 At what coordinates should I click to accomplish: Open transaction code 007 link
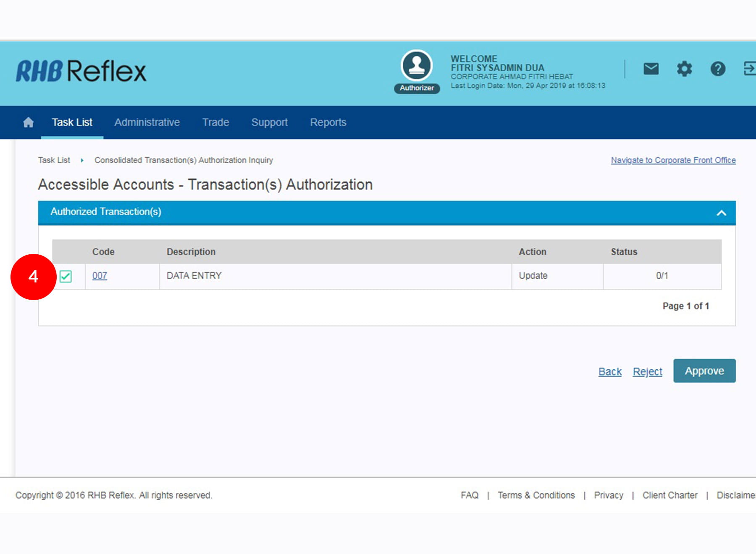tap(100, 276)
